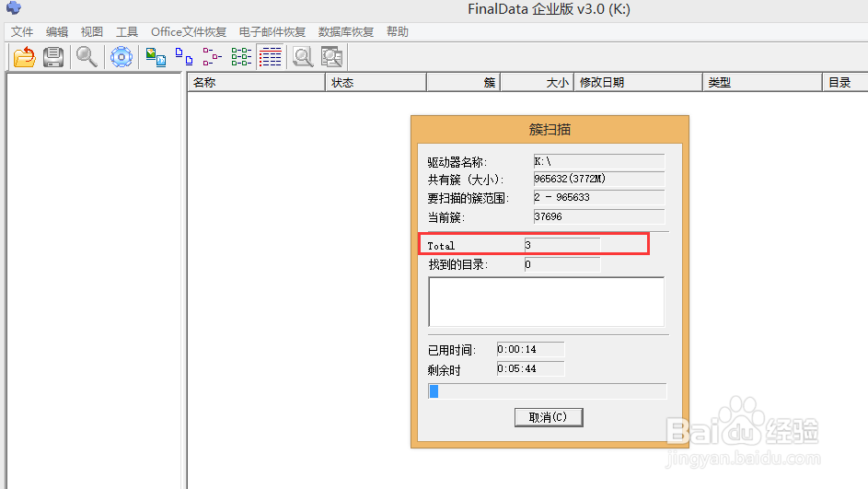Click the 已用时间 value 0:00:14

(530, 349)
